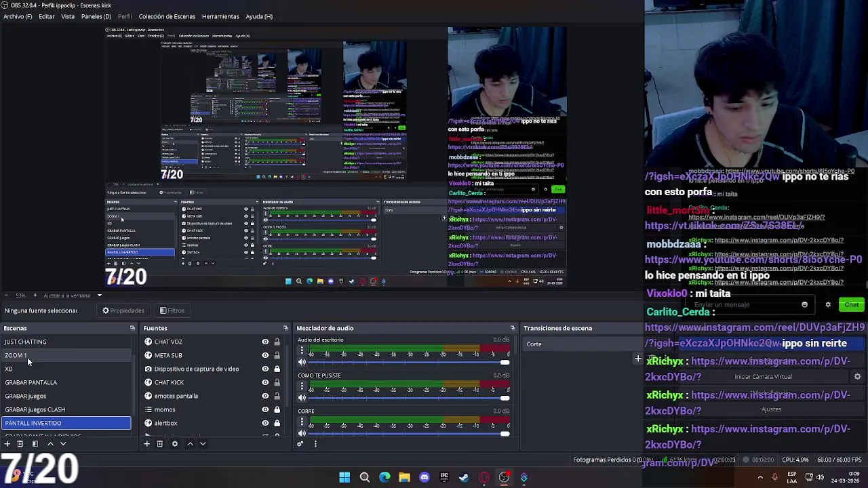868x488 pixels.
Task: Open Windows Search from the taskbar
Action: [365, 477]
